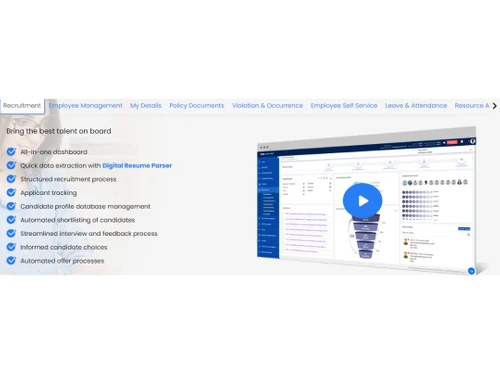500x375 pixels.
Task: Click the text Informed candidate choices
Action: (x=64, y=247)
